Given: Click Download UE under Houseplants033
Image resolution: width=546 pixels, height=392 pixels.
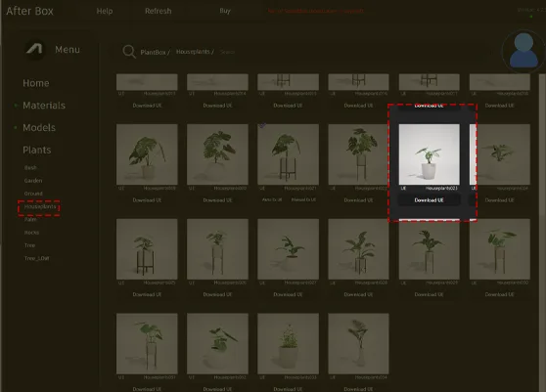Looking at the screenshot, I should [x=288, y=389].
